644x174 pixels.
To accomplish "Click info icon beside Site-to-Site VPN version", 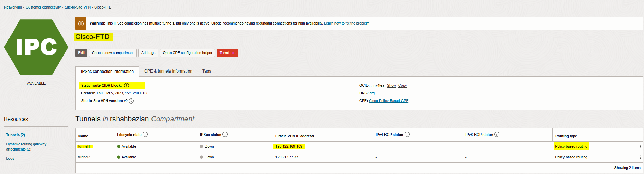I will point(131,101).
